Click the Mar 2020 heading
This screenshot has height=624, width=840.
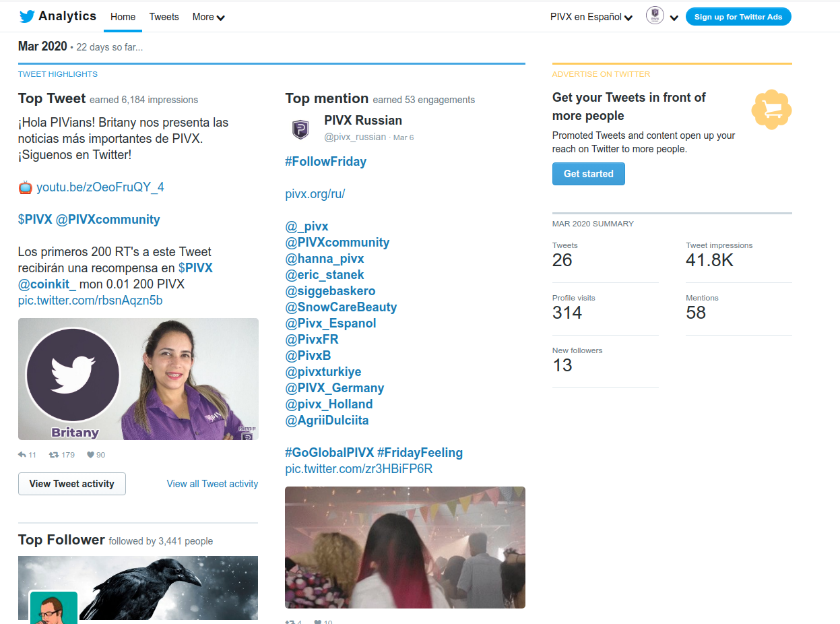point(42,46)
